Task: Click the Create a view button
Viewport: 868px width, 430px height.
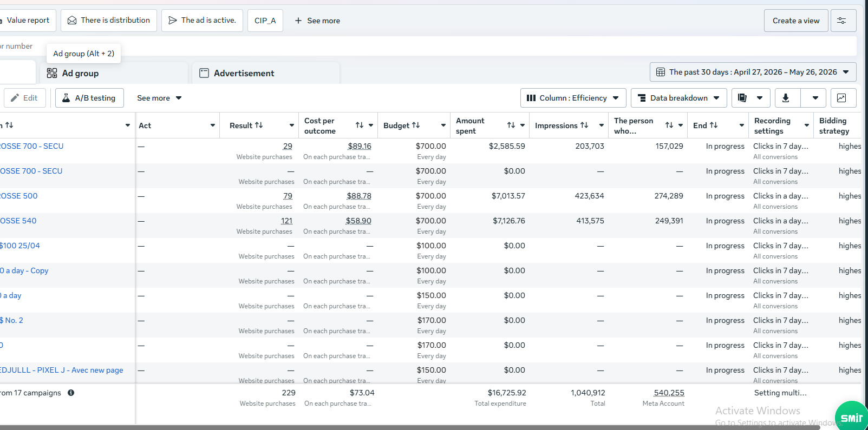Action: click(796, 21)
